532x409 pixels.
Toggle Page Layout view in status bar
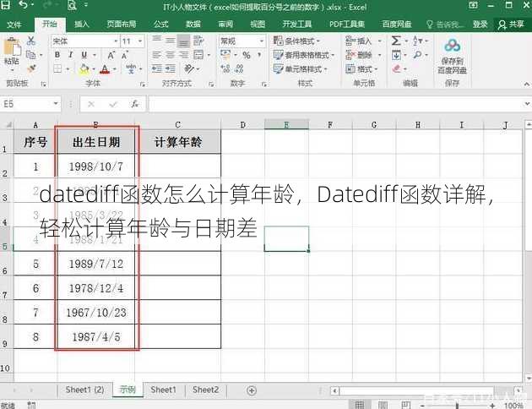[x=383, y=405]
